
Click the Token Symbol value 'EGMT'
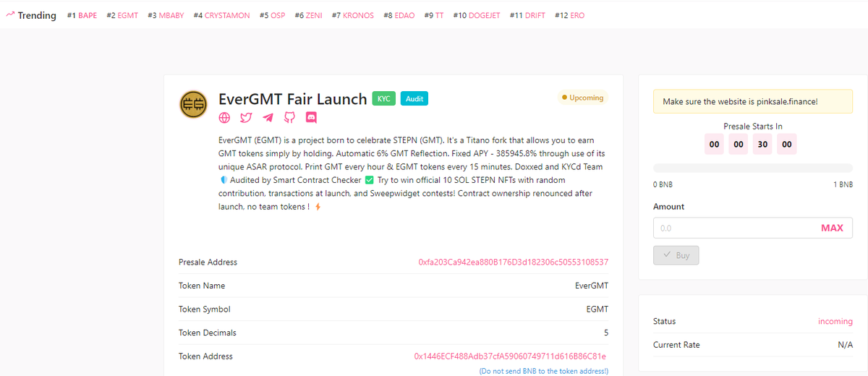(597, 309)
